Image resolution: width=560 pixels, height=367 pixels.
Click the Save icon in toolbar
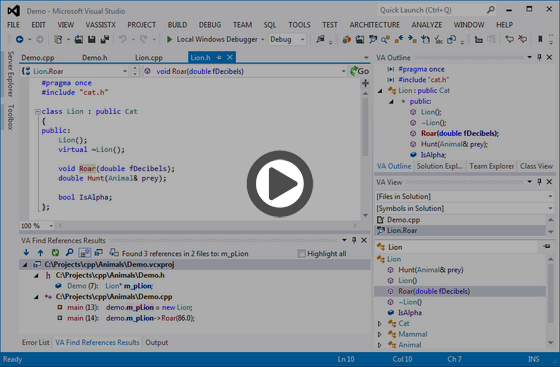click(x=92, y=39)
